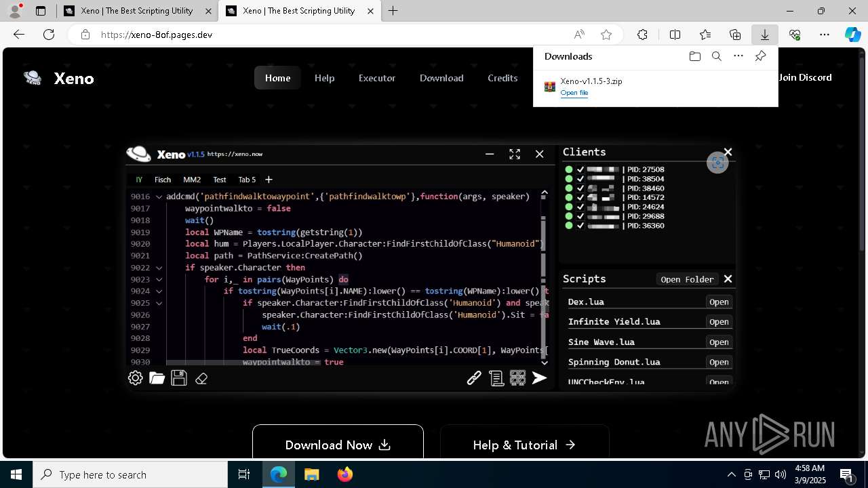This screenshot has width=868, height=488.
Task: Pin the Downloads panel
Action: [760, 56]
